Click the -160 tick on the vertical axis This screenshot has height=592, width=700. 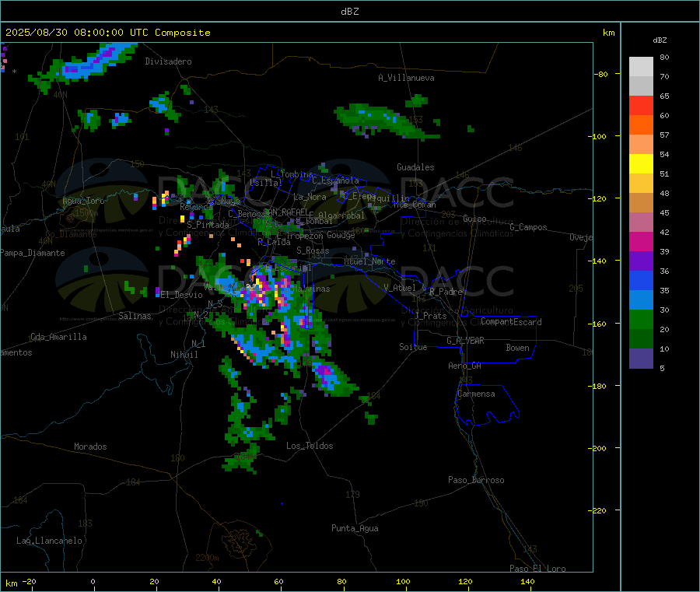click(598, 324)
